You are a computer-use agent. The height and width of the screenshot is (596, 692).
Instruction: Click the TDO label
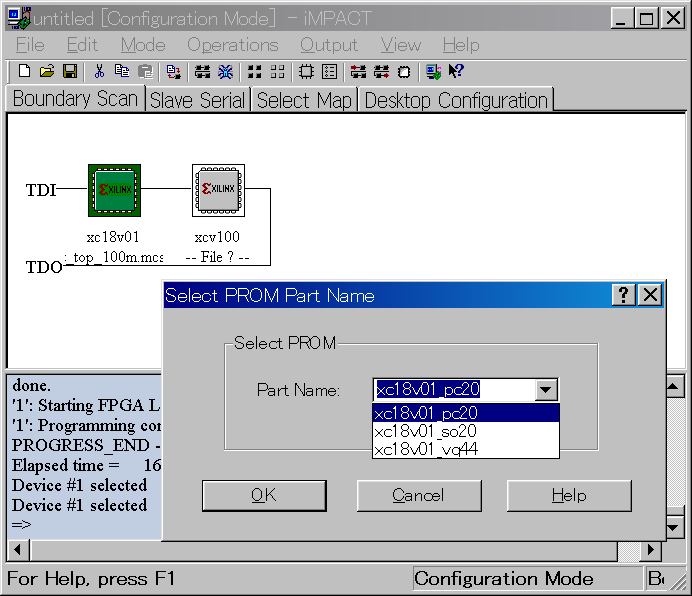pyautogui.click(x=44, y=267)
